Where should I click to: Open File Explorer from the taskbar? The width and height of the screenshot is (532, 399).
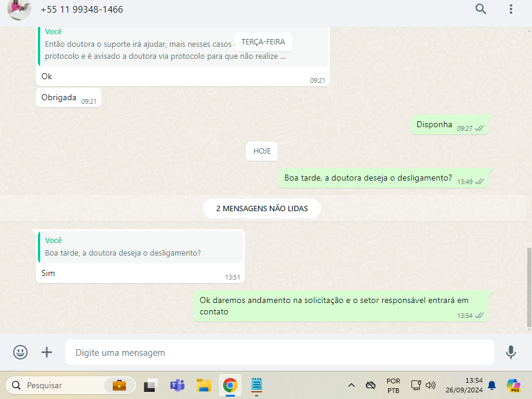203,385
